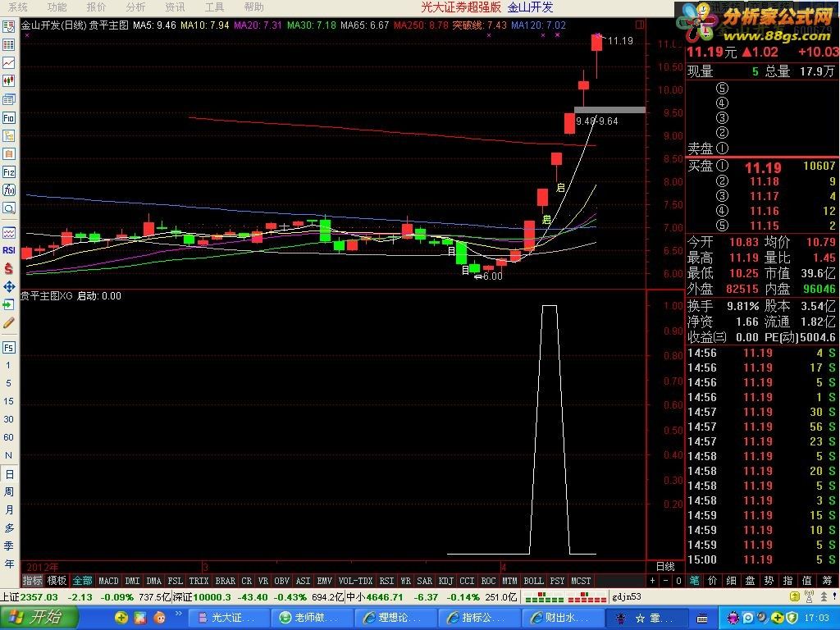Select the candlestick chart icon in sidebar

[x=9, y=81]
